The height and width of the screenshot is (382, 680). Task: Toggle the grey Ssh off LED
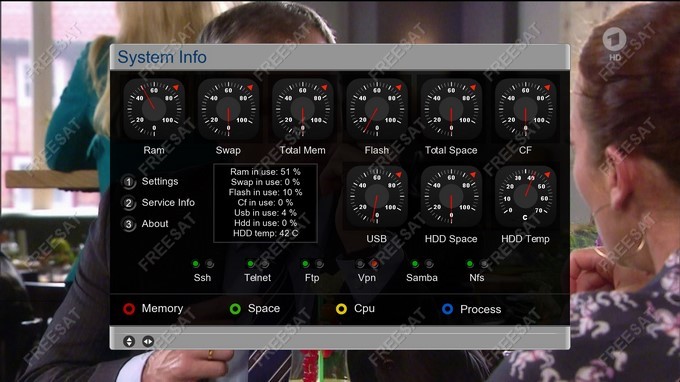(x=209, y=264)
